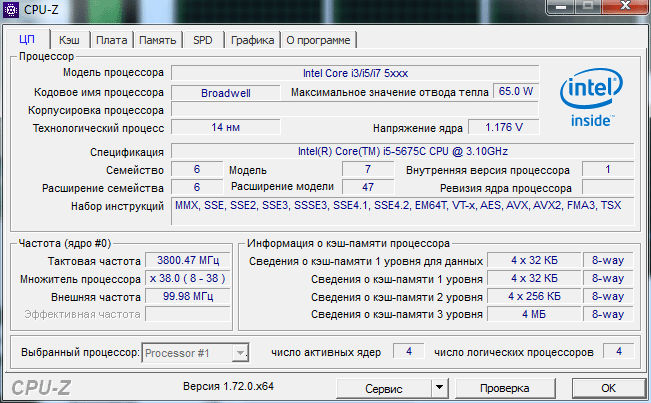Viewport: 651px width, 403px height.
Task: Click the 99.98 МГц external frequency value
Action: 188,296
